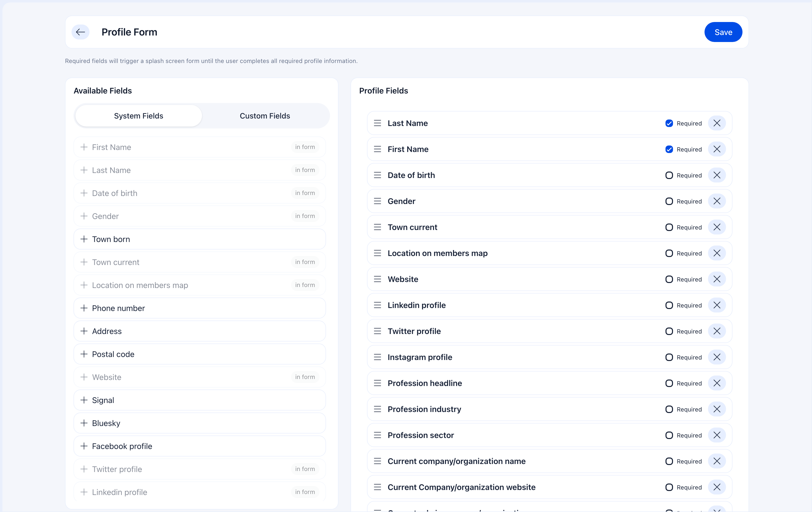Click the Save button
The width and height of the screenshot is (812, 512).
[723, 32]
